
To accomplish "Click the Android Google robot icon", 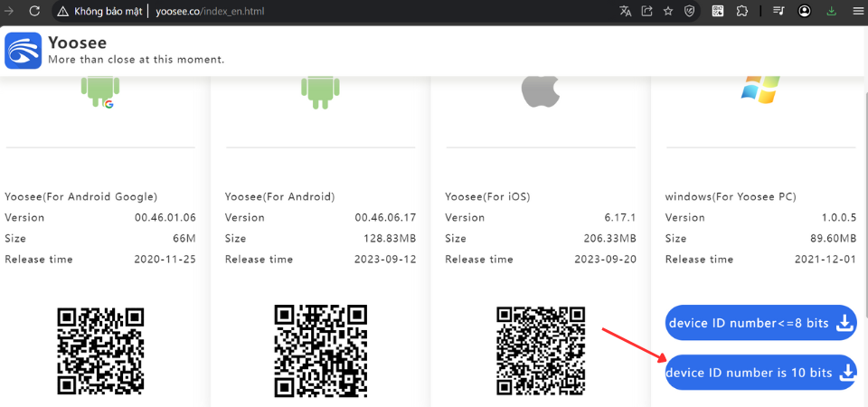I will (x=100, y=91).
